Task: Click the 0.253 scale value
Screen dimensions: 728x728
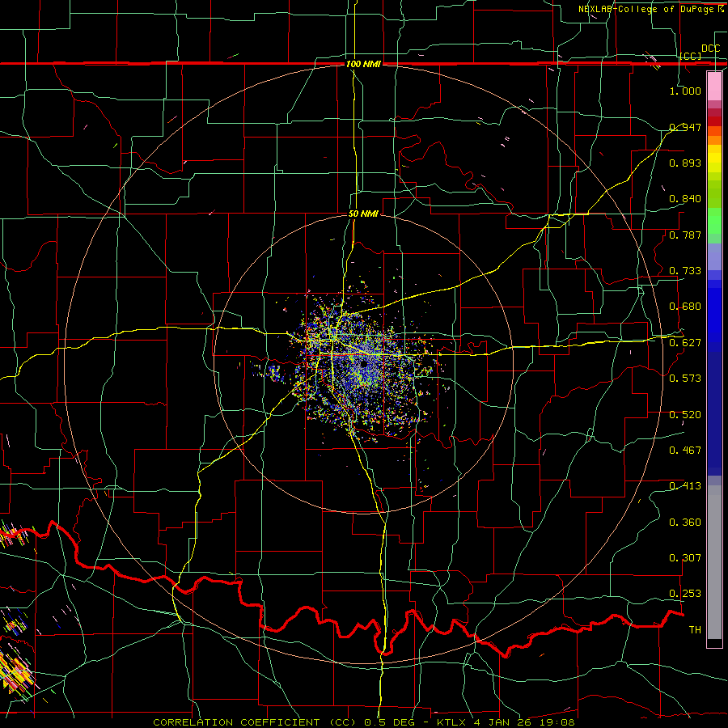Action: 685,594
